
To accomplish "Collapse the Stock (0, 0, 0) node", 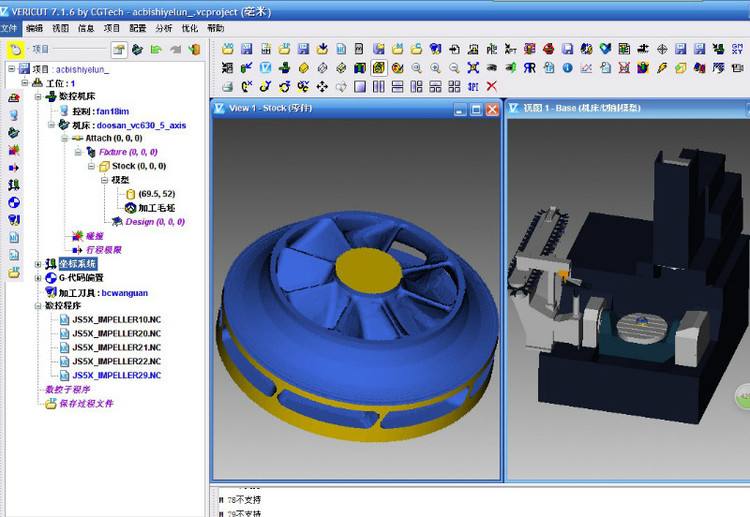I will [x=89, y=166].
